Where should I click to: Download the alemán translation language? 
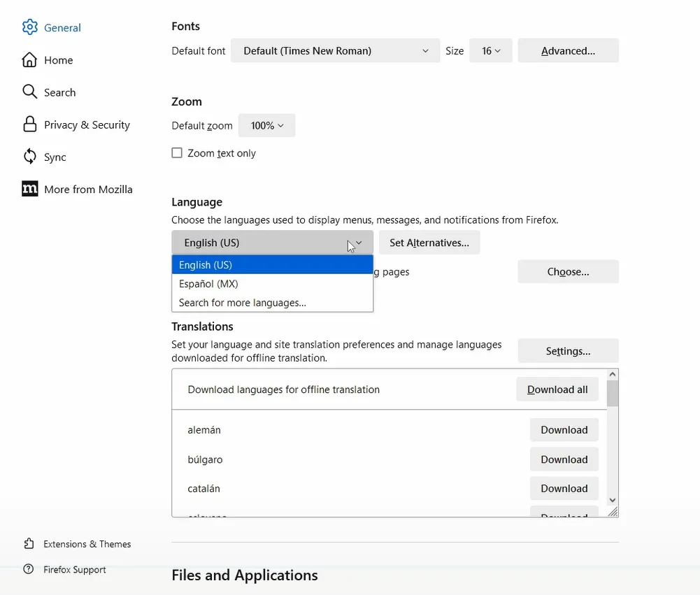coord(564,429)
